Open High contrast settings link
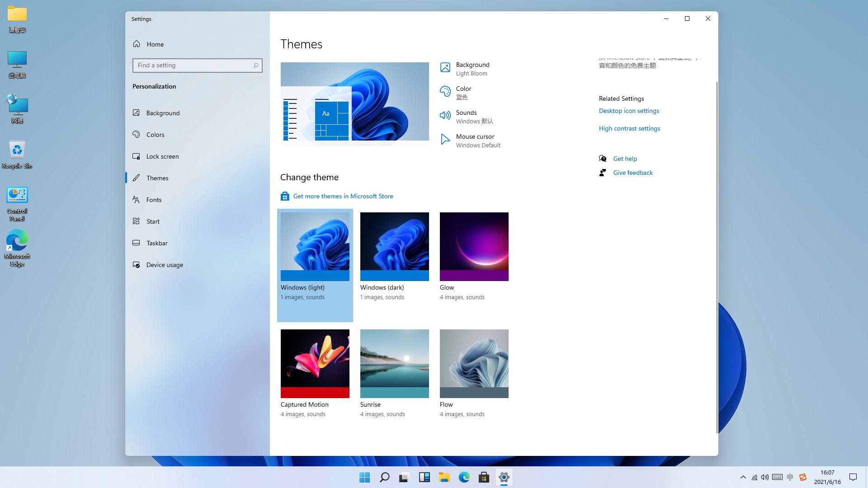The width and height of the screenshot is (868, 488). coord(629,128)
